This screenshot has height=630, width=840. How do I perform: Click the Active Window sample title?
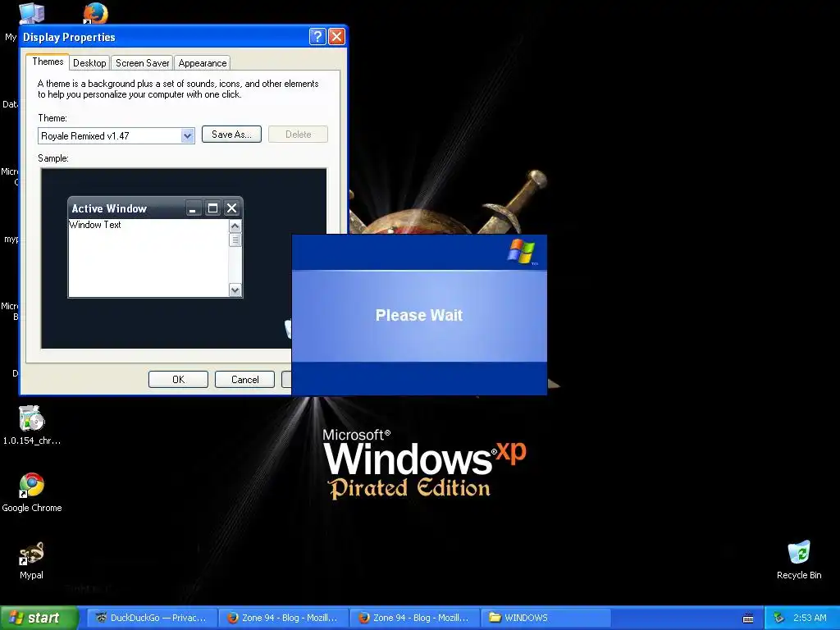click(x=109, y=208)
